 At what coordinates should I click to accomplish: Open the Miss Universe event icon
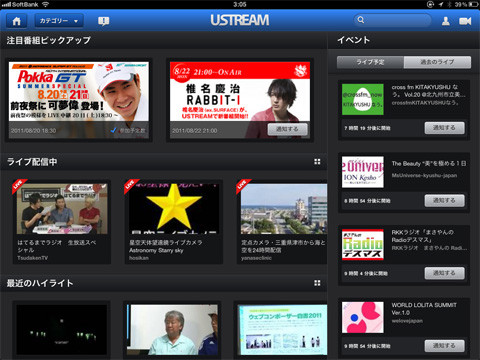click(x=363, y=172)
